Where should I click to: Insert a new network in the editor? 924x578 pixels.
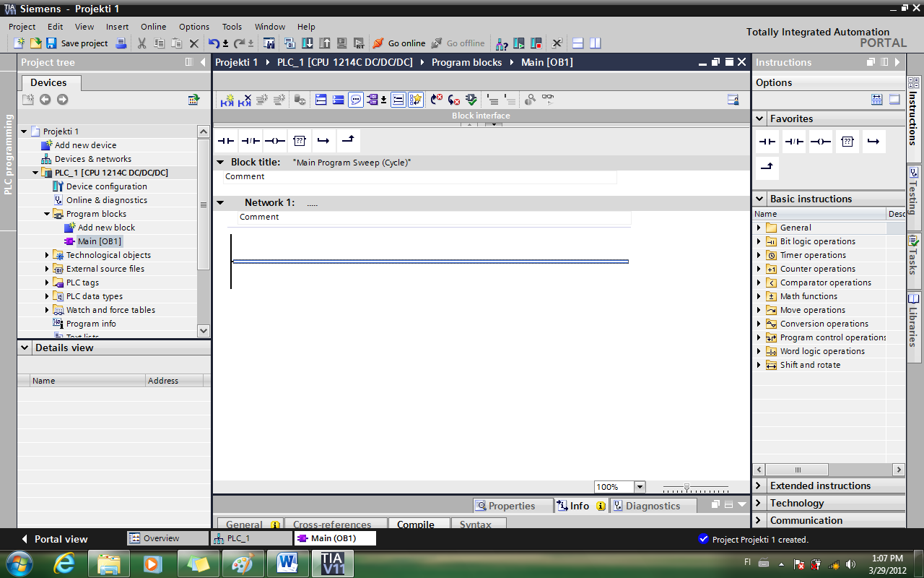click(x=227, y=100)
